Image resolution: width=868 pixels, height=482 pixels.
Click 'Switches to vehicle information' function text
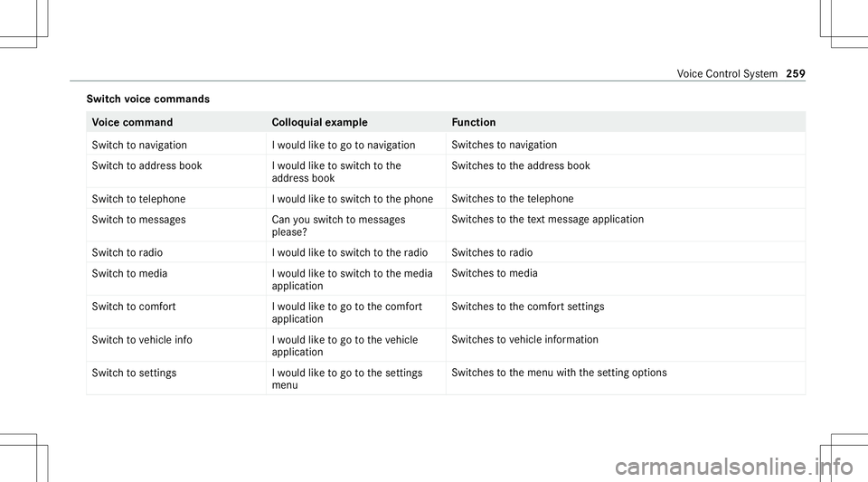pyautogui.click(x=524, y=339)
